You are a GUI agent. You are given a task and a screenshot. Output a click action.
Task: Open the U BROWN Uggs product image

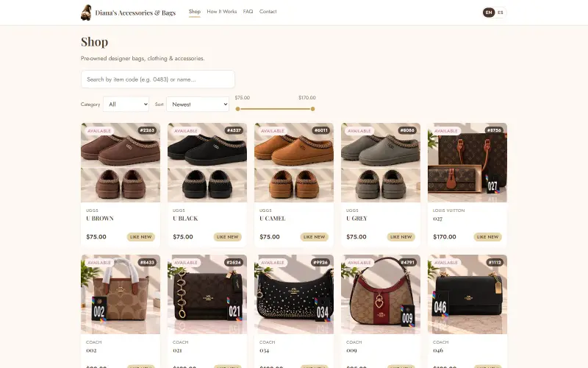pyautogui.click(x=121, y=163)
